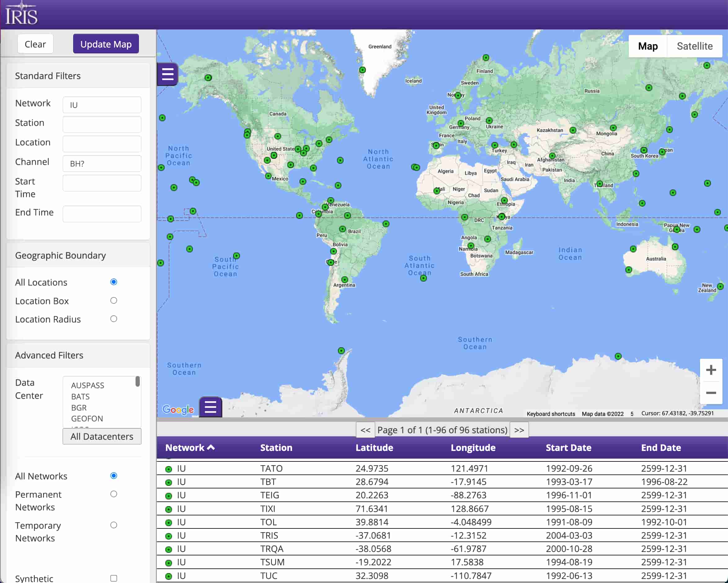Viewport: 728px width, 583px height.
Task: Click the station marker over Finland
Action: [486, 57]
